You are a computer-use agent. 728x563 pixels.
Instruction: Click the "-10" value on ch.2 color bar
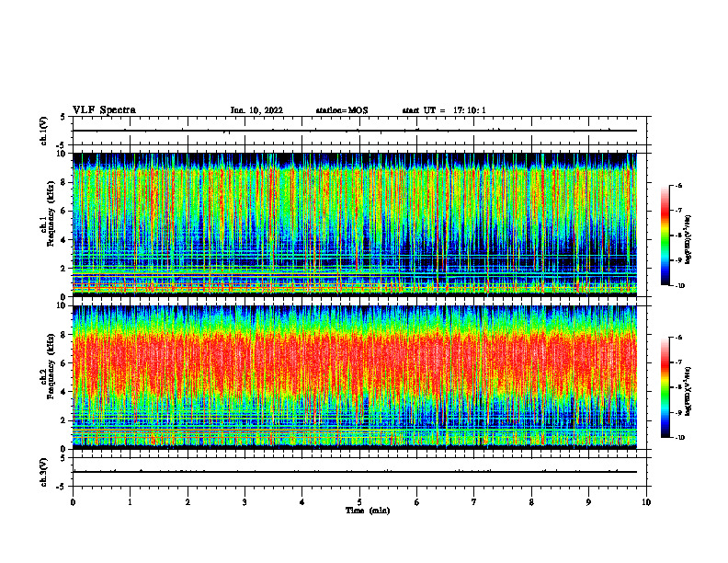[x=680, y=438]
